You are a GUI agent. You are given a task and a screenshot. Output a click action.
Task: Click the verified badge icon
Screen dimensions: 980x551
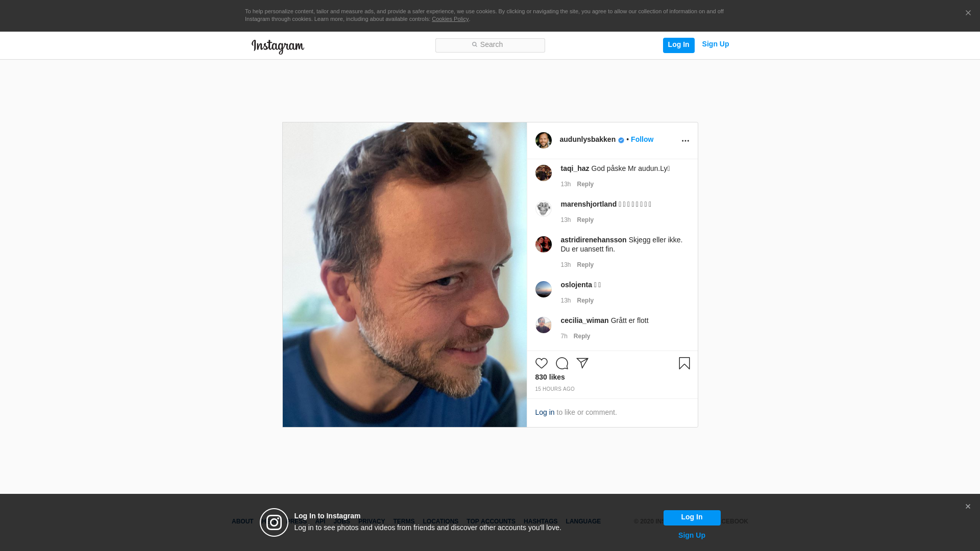(x=621, y=140)
